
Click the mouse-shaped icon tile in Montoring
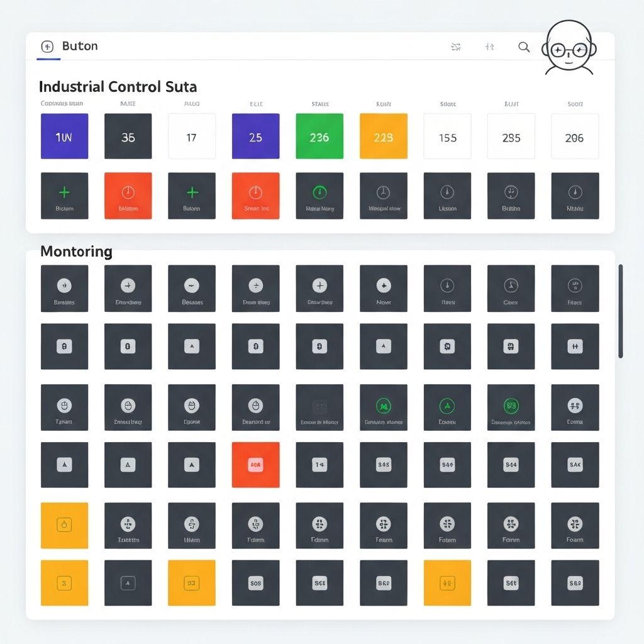(64, 407)
